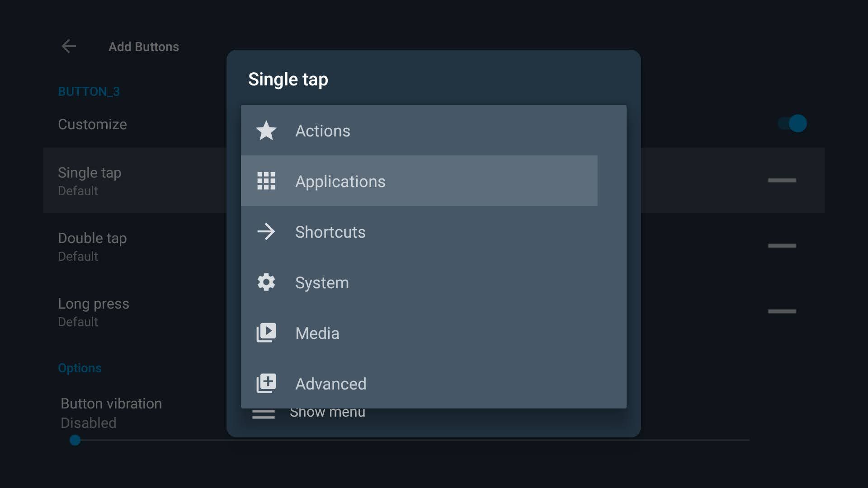
Task: Click the minus icon on the Single tap row
Action: pyautogui.click(x=782, y=180)
